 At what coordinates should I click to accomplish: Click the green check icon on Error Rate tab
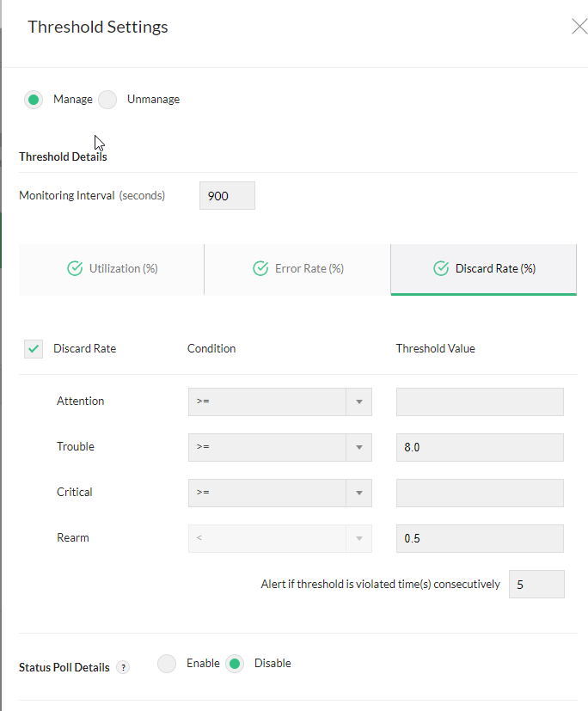(260, 268)
